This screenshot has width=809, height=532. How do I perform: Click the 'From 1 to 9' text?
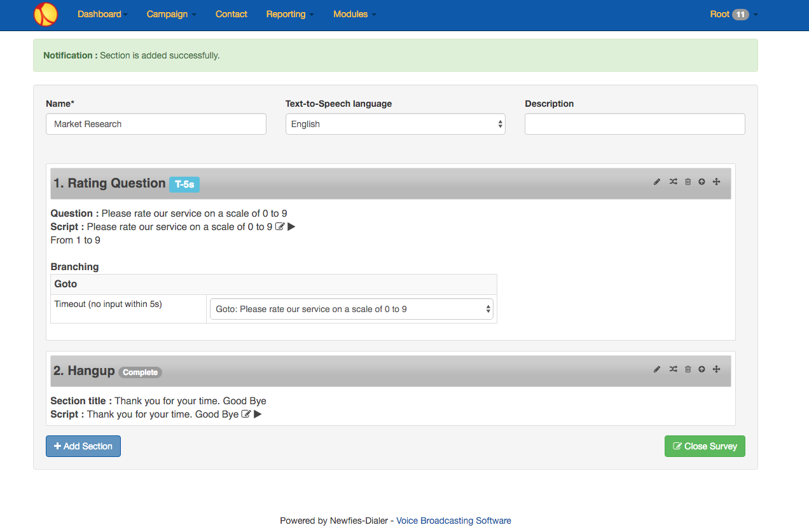click(75, 240)
